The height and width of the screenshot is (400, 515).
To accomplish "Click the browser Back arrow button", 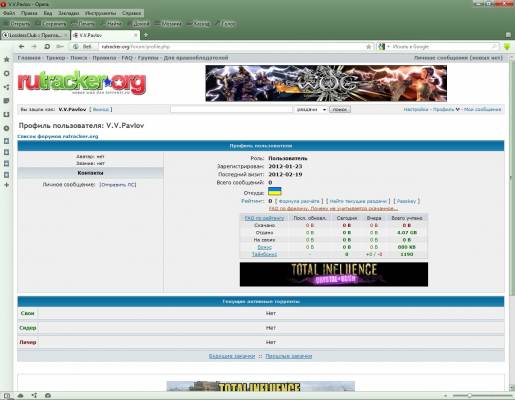I will [x=22, y=47].
